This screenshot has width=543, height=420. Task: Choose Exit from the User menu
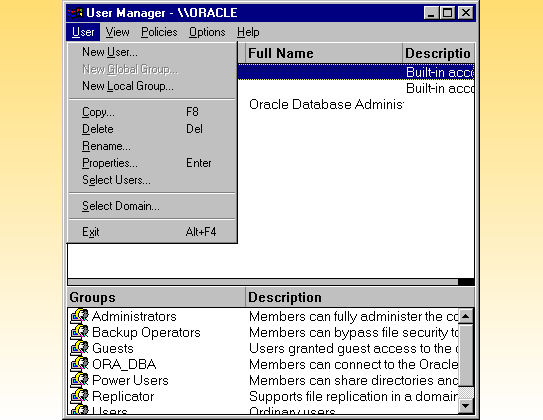pyautogui.click(x=152, y=232)
